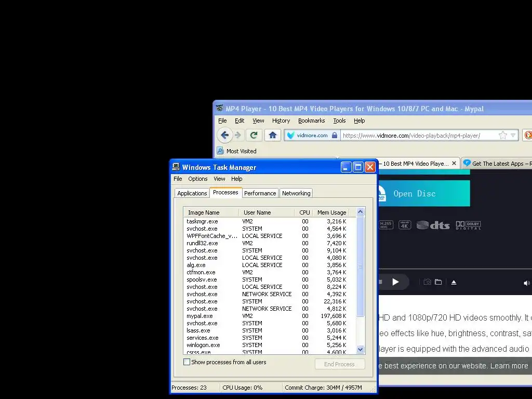Click the 197,608 K memory value
This screenshot has width=532, height=399.
(x=334, y=316)
